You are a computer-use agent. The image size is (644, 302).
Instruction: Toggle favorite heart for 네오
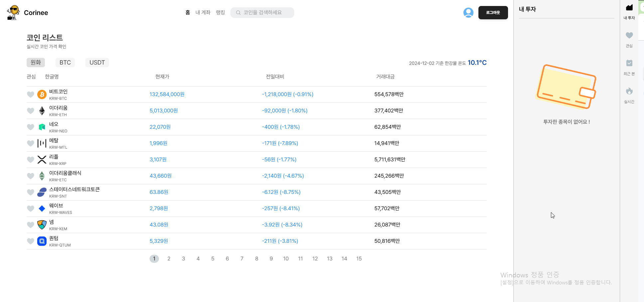click(31, 127)
